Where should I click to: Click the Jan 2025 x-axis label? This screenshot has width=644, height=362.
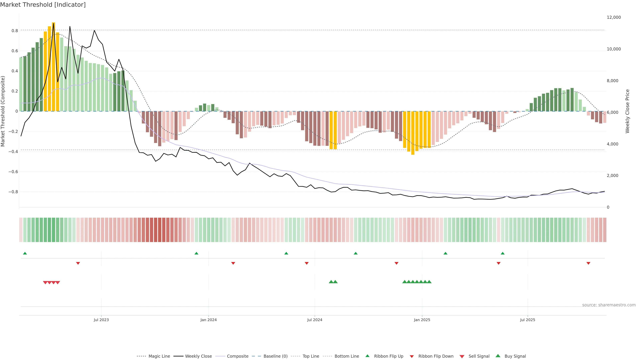pyautogui.click(x=422, y=320)
